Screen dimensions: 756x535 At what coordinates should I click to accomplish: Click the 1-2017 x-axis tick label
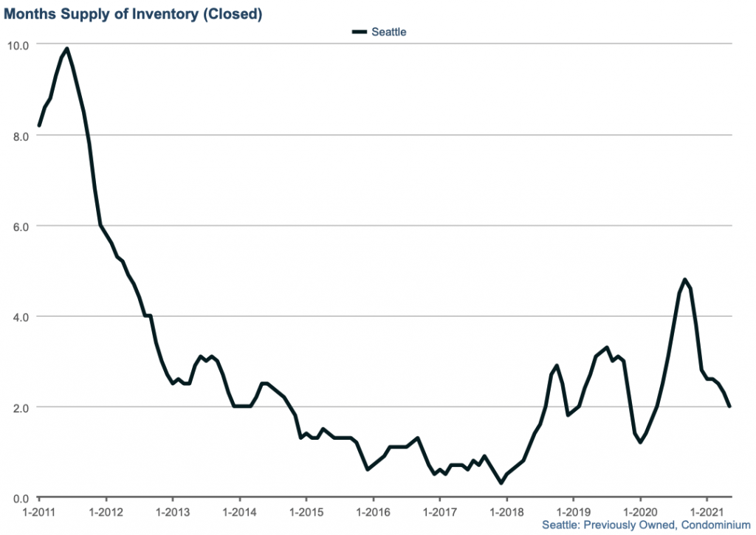pos(439,511)
